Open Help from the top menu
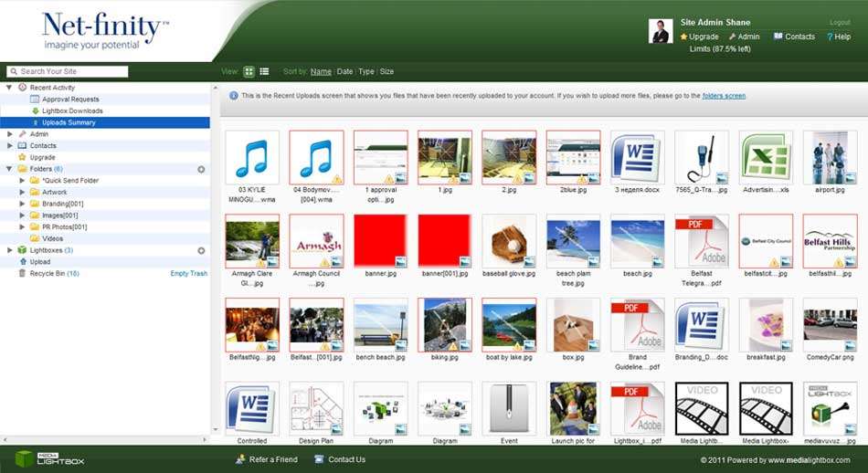This screenshot has height=473, width=868. tap(838, 37)
